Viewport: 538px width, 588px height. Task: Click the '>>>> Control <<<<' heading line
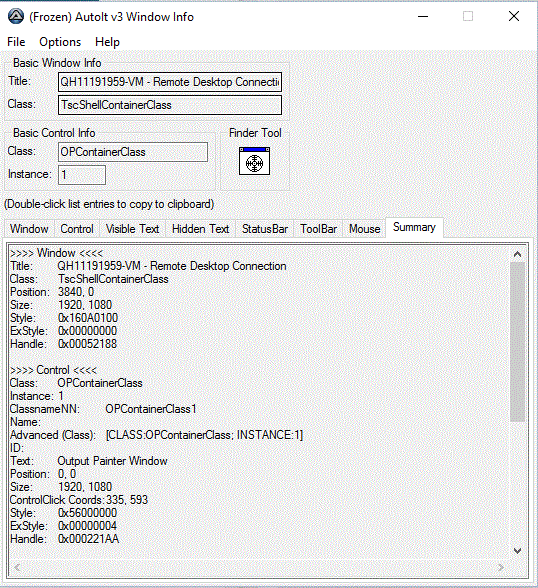tap(53, 370)
